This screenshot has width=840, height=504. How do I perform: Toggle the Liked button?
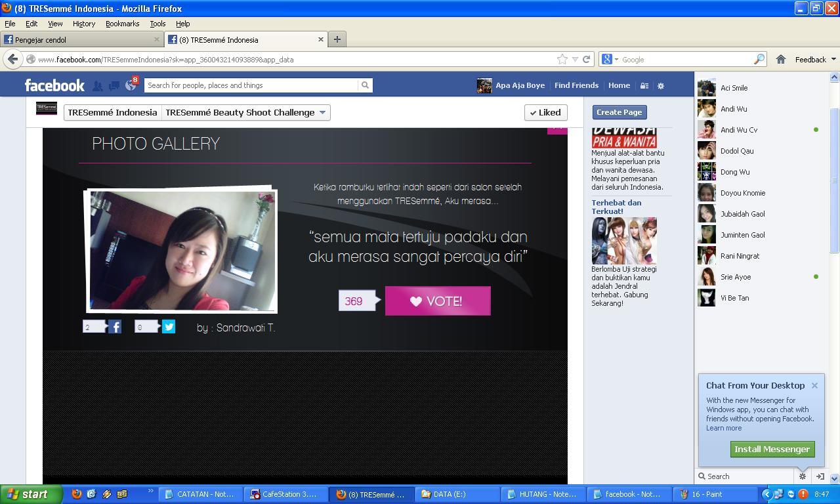pyautogui.click(x=545, y=112)
